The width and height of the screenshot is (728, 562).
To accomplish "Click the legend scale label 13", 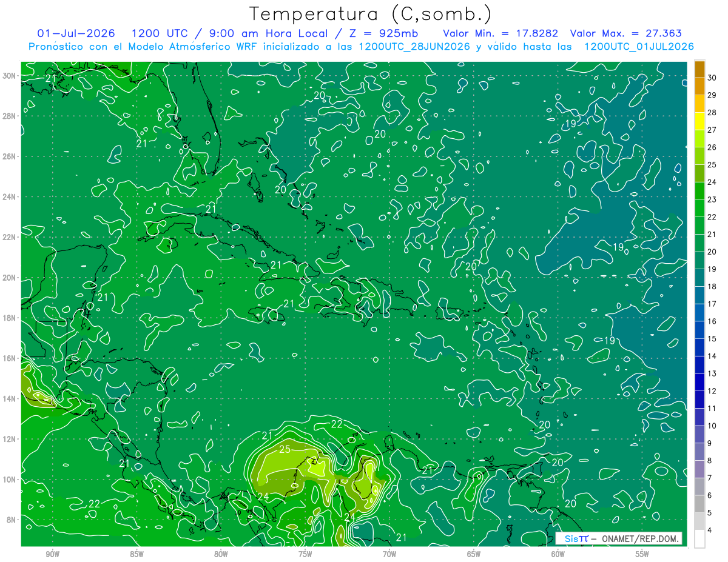I will 712,373.
